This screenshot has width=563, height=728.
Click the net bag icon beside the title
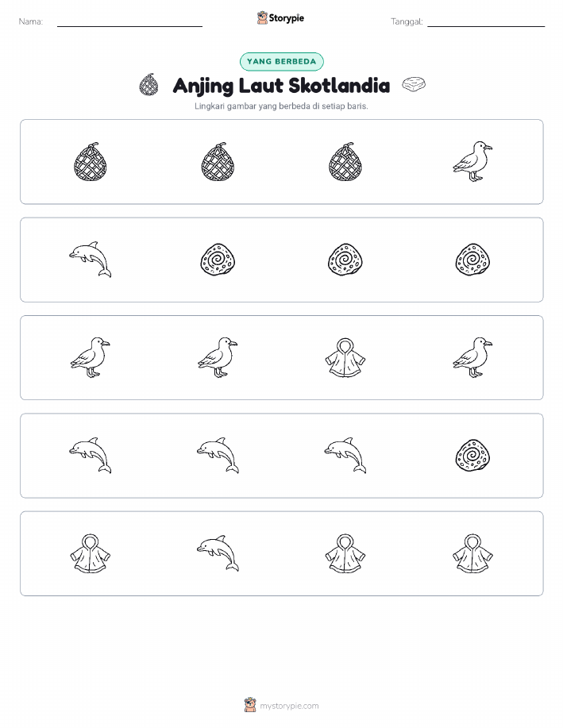(148, 84)
